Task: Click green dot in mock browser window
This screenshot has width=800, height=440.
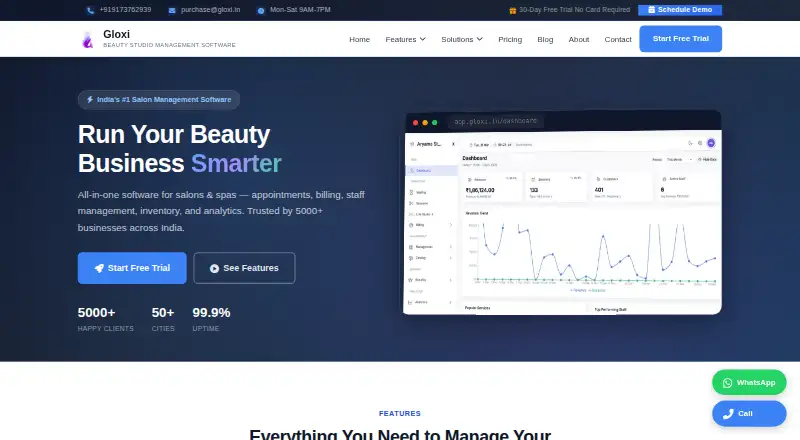Action: point(435,123)
